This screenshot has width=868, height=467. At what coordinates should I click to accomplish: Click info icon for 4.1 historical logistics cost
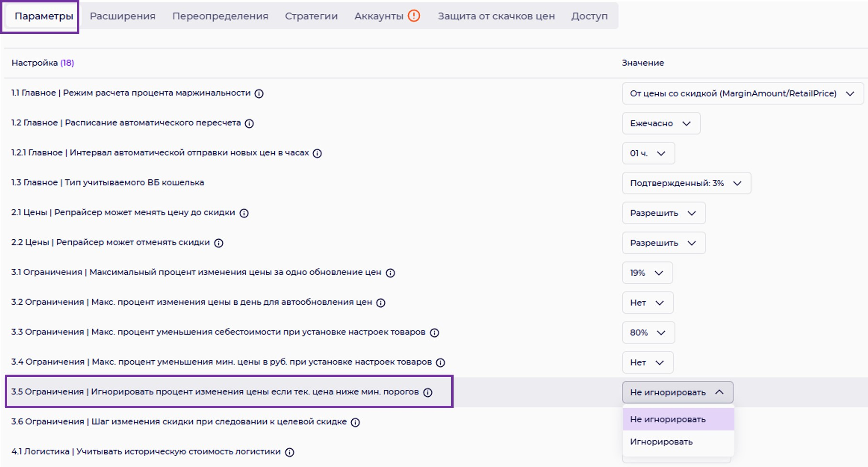tap(289, 453)
